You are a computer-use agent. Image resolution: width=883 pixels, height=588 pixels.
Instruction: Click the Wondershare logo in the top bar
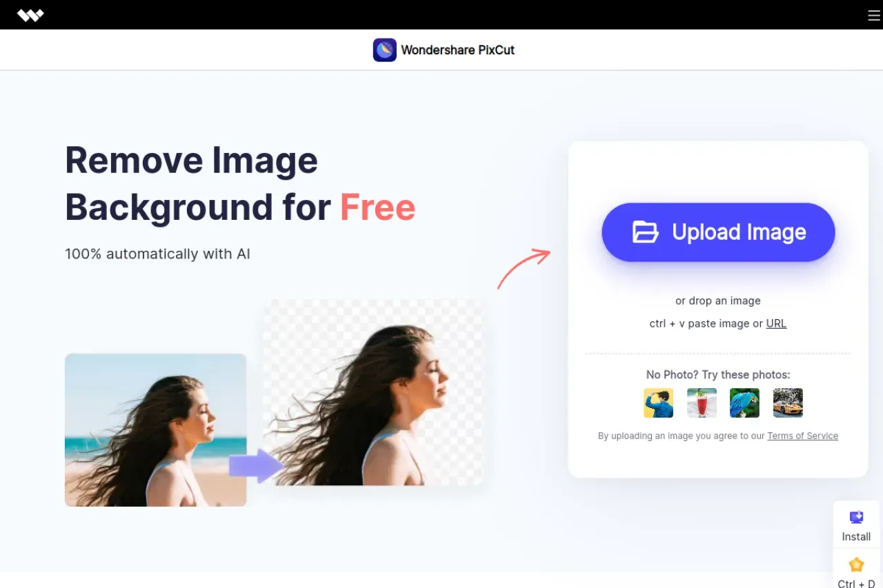tap(30, 15)
